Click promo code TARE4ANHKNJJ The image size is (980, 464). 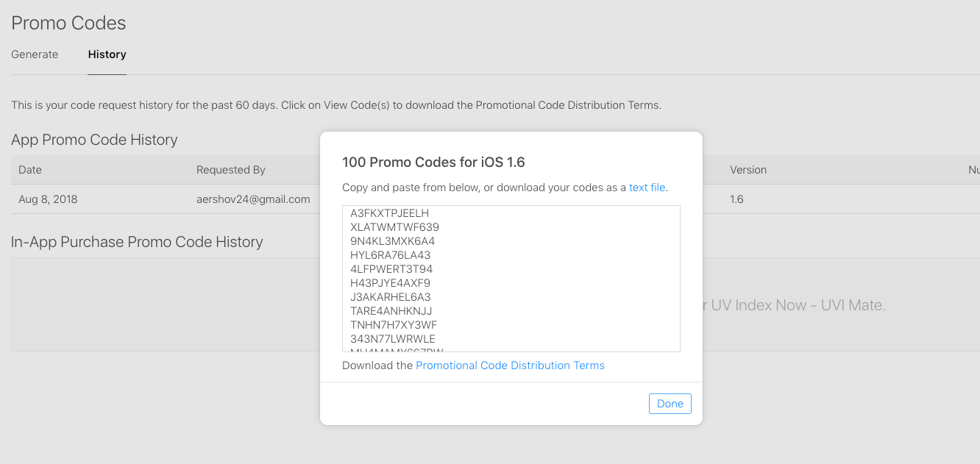391,311
